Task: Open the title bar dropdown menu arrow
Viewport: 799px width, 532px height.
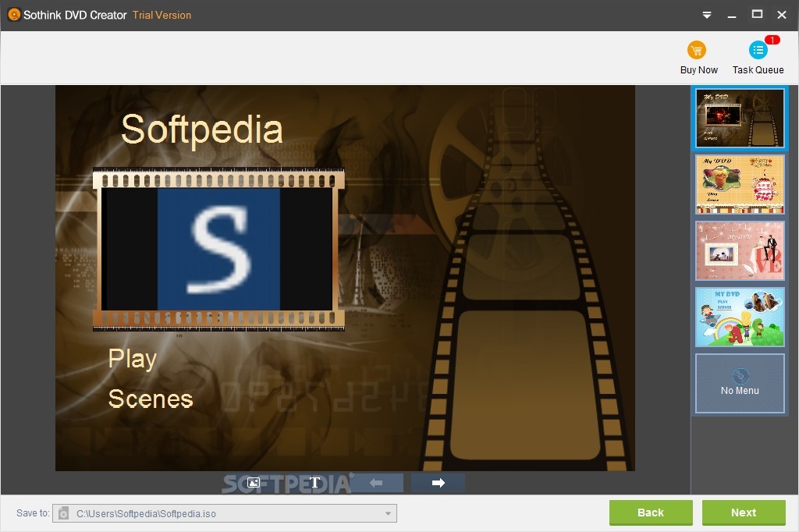Action: click(x=707, y=15)
